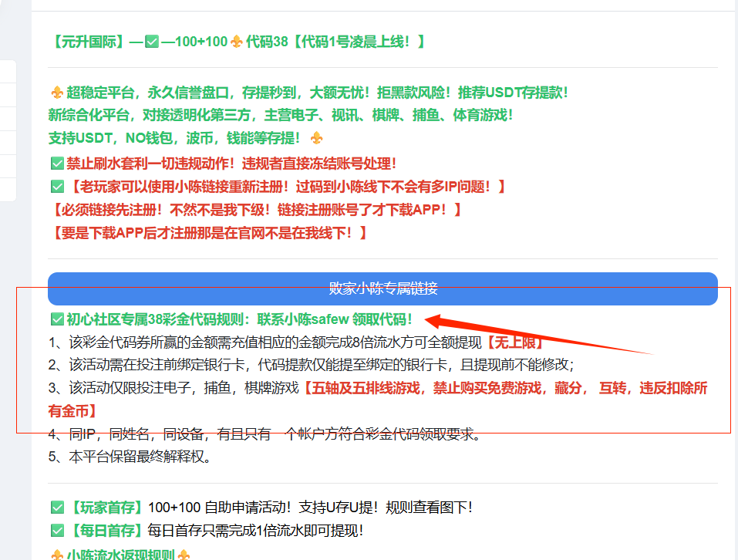Image resolution: width=738 pixels, height=560 pixels.
Task: Click fleur-de-lis icon after 钱能等存提
Action: [x=316, y=138]
